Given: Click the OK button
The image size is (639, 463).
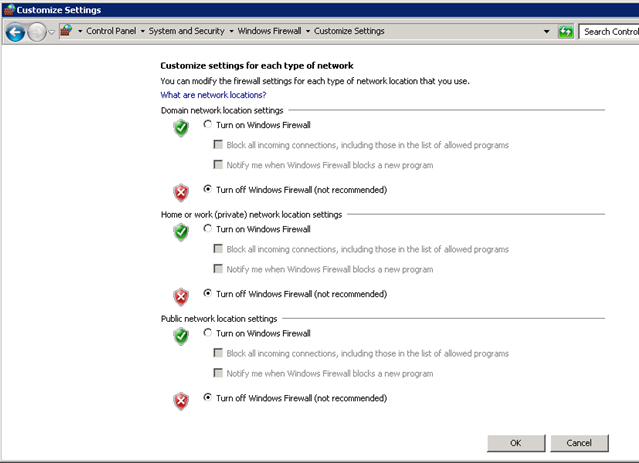Looking at the screenshot, I should [516, 443].
